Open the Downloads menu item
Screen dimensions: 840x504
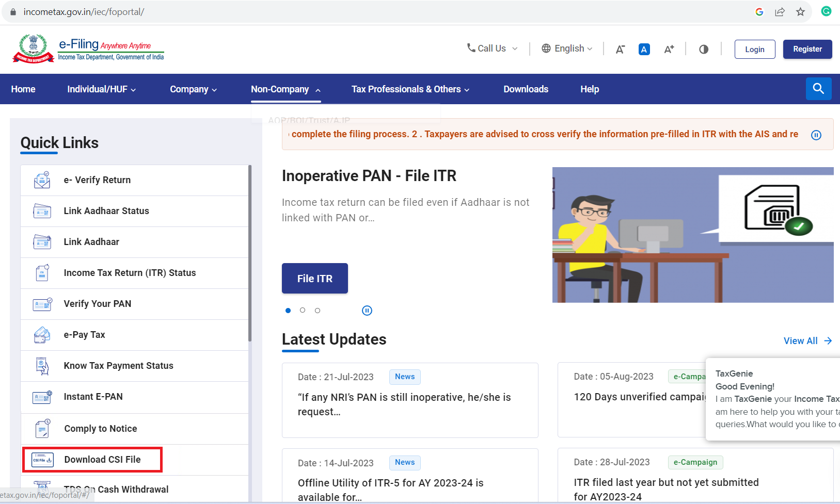coord(526,89)
